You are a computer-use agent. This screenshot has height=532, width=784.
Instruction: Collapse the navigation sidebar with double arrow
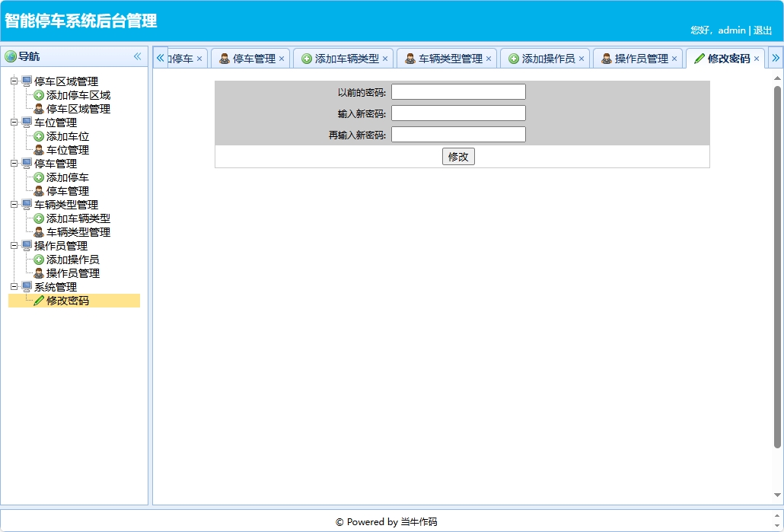tap(138, 56)
